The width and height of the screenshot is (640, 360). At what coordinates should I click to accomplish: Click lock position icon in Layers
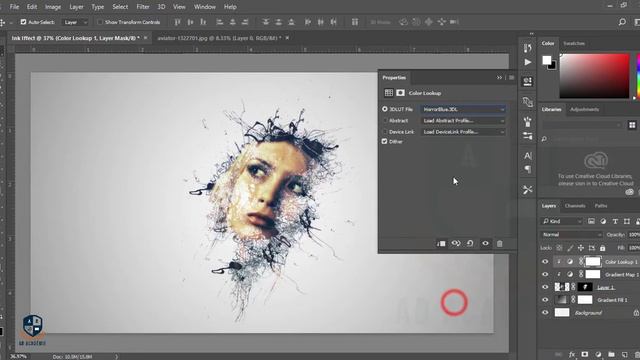581,248
